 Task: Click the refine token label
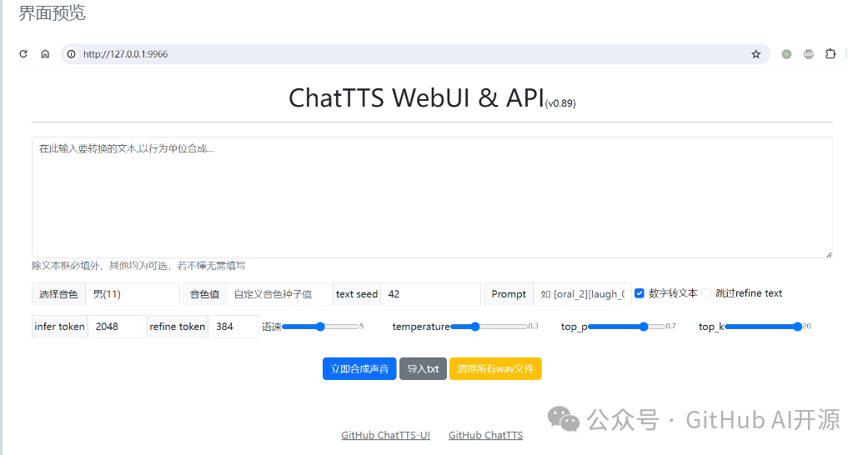(x=178, y=327)
